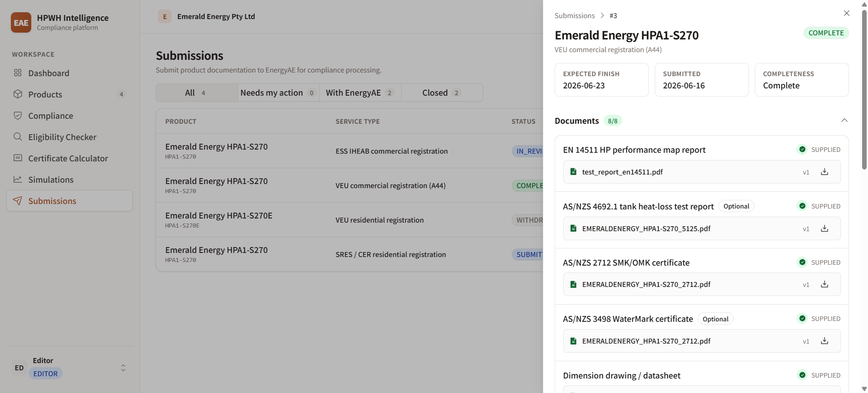Open Eligibility Checker magnifier icon
The width and height of the screenshot is (868, 393).
[18, 137]
